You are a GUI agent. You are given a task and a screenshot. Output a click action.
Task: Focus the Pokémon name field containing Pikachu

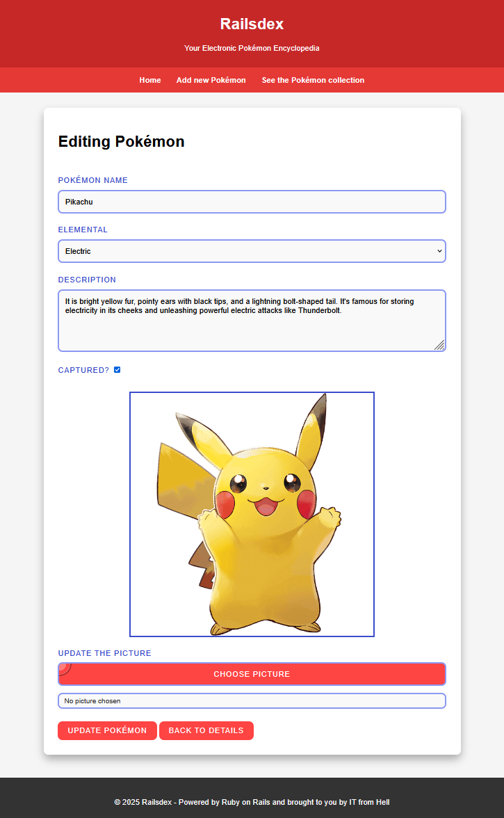(252, 202)
